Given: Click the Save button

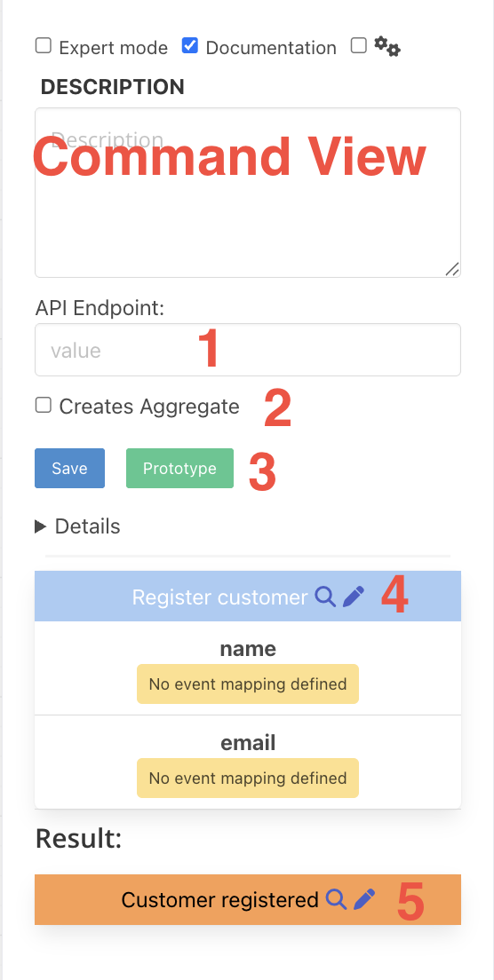Looking at the screenshot, I should pyautogui.click(x=69, y=468).
